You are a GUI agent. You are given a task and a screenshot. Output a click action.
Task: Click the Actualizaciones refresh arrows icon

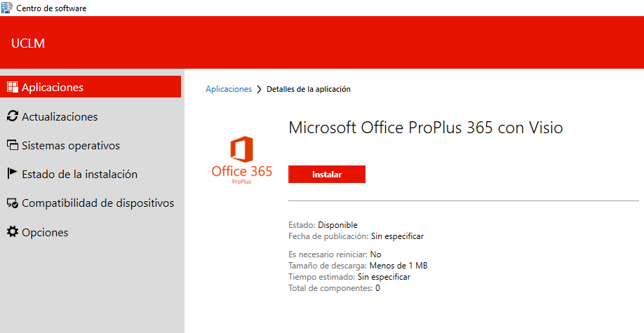(x=12, y=116)
